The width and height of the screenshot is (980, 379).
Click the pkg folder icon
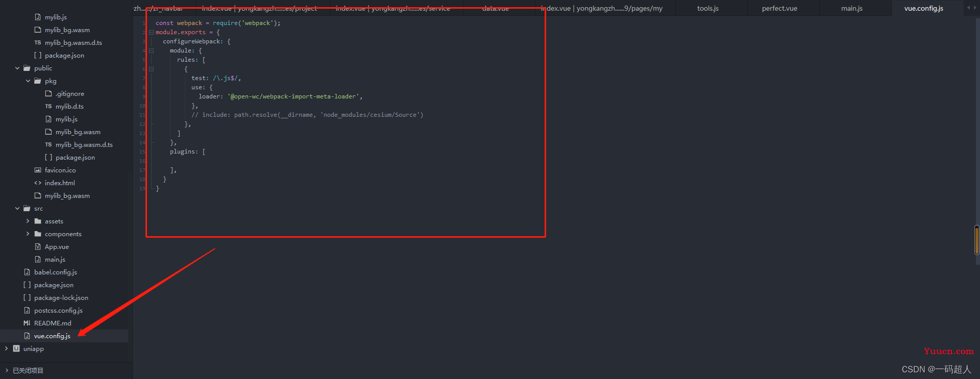point(38,81)
